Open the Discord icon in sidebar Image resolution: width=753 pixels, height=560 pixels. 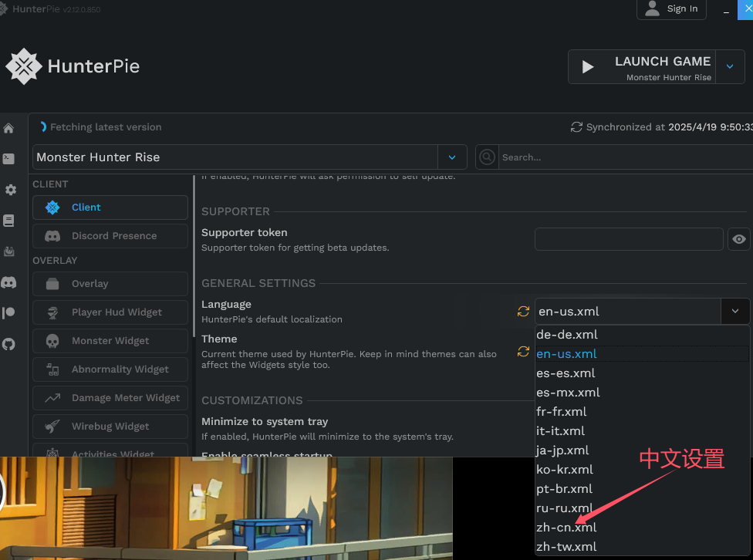(8, 282)
